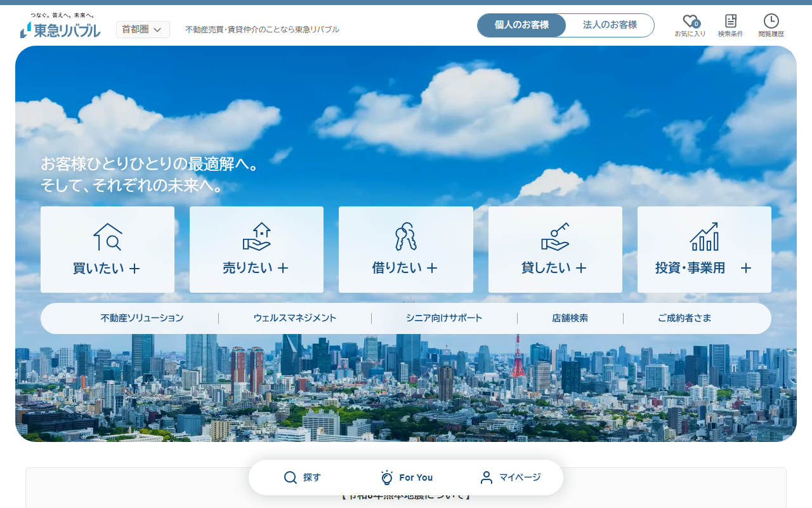This screenshot has width=812, height=508.
Task: Click the 貸したい card label
Action: 546,269
